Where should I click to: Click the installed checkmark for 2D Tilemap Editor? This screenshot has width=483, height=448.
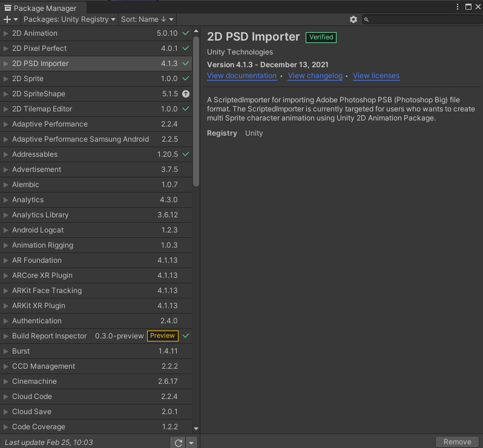pyautogui.click(x=186, y=109)
